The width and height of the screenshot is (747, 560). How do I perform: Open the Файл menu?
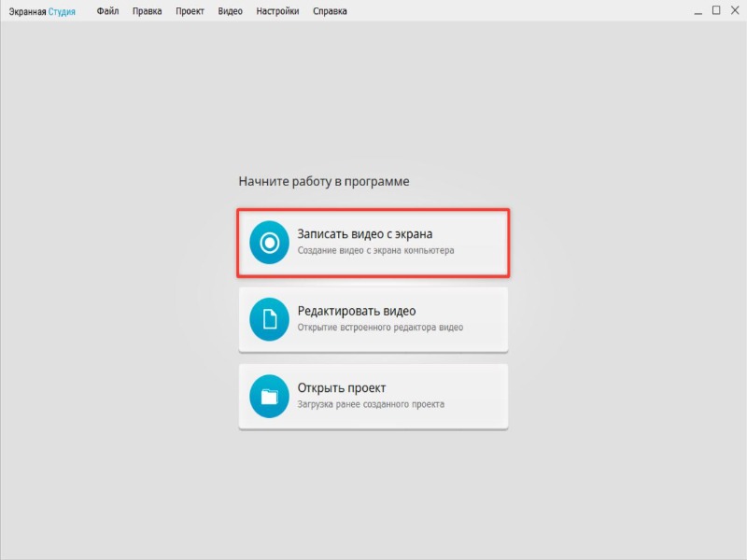[107, 11]
